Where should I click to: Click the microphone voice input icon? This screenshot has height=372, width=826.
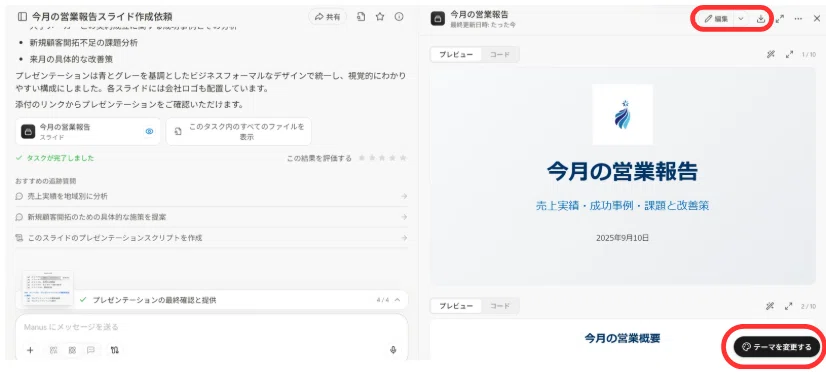pos(392,350)
